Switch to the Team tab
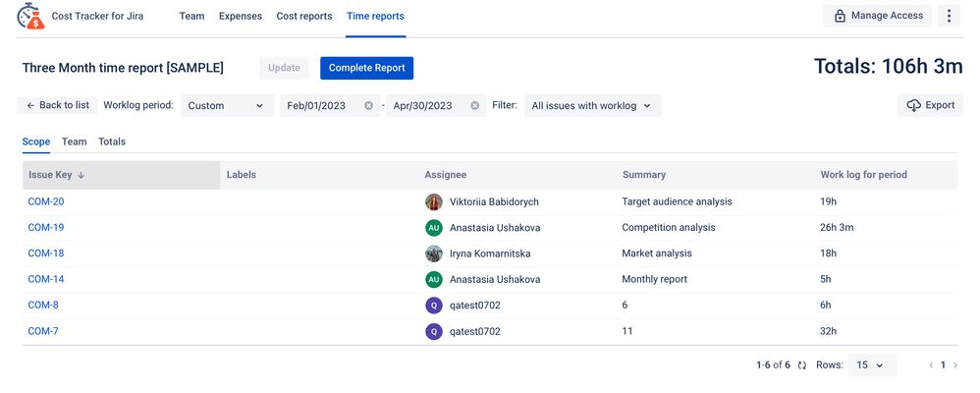This screenshot has height=393, width=980. point(74,141)
